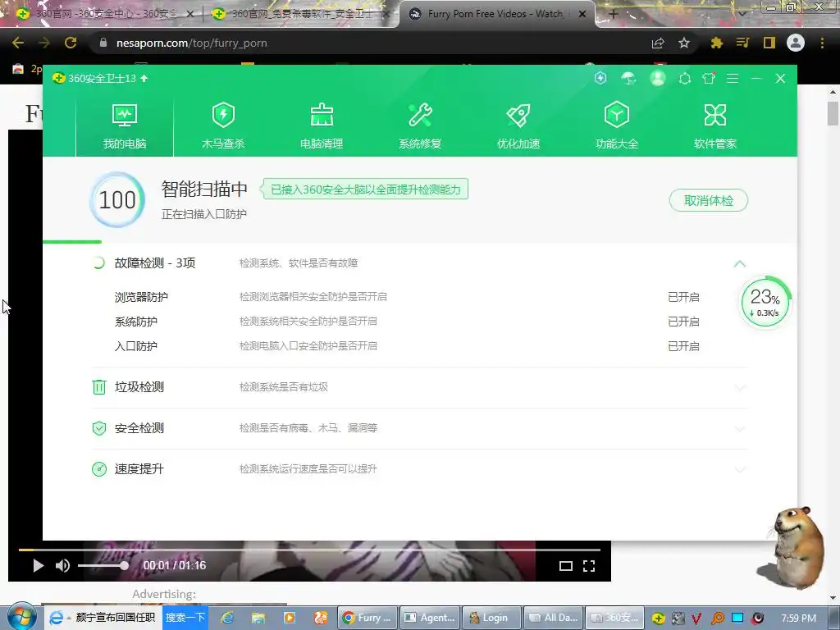Viewport: 840px width, 630px height.
Task: Click the share page icon in Chrome
Action: pyautogui.click(x=658, y=43)
